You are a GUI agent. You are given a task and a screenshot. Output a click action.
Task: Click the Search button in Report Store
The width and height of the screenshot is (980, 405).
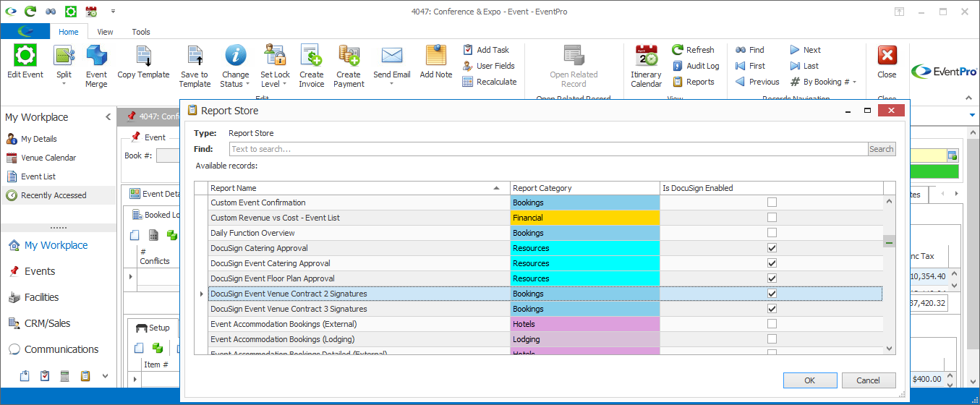pos(881,149)
